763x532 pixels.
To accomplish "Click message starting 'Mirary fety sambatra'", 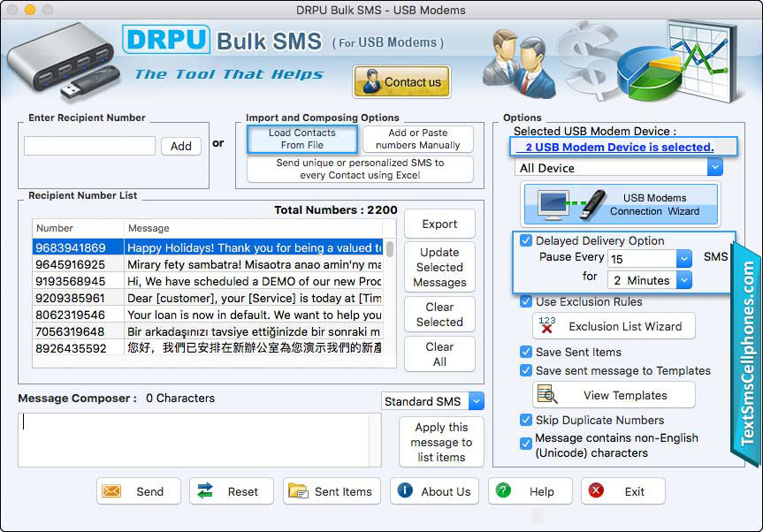I will (x=254, y=264).
